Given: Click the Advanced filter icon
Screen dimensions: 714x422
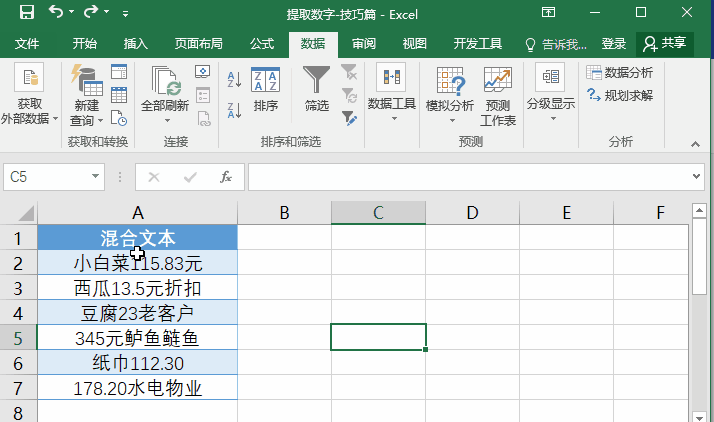Looking at the screenshot, I should tap(349, 118).
